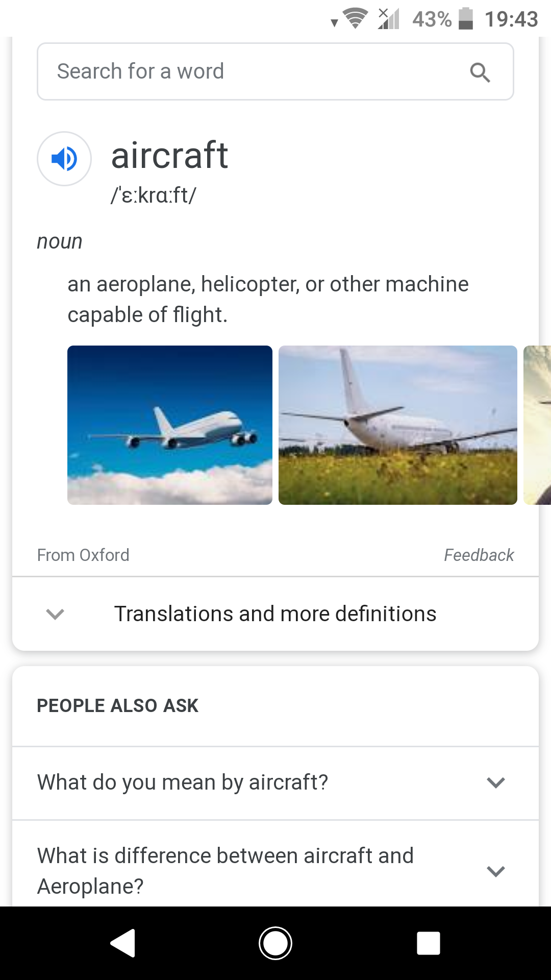
Task: Expand "What do you mean by aircraft?"
Action: pos(275,782)
